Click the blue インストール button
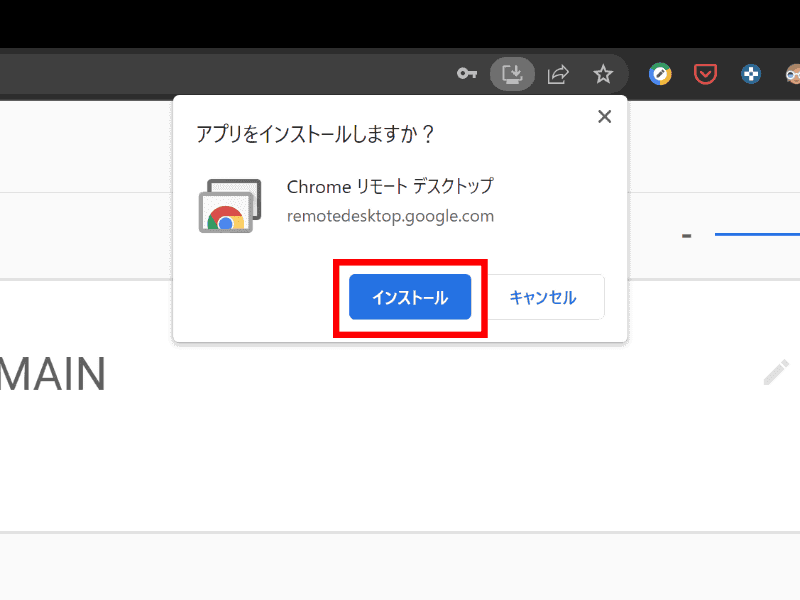 click(x=410, y=297)
